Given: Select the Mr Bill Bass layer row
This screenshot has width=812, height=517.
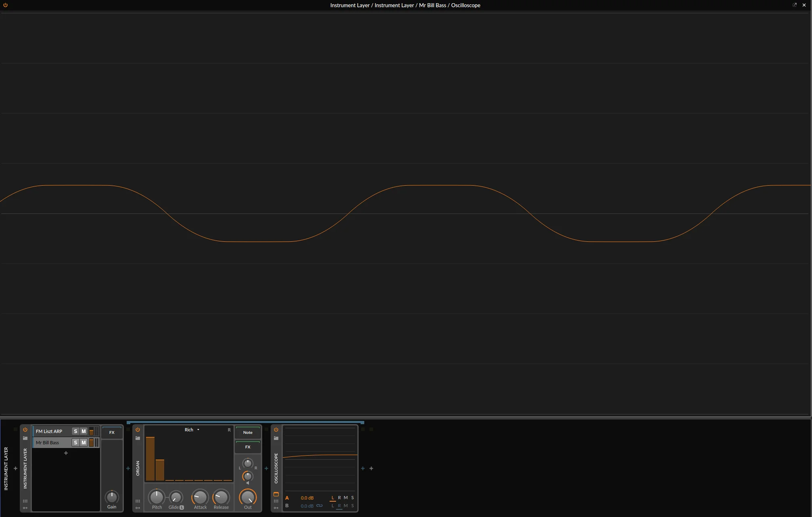Looking at the screenshot, I should click(66, 443).
